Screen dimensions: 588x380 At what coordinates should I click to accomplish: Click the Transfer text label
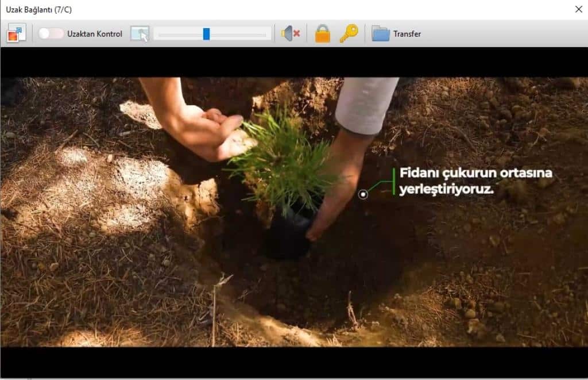pos(407,34)
